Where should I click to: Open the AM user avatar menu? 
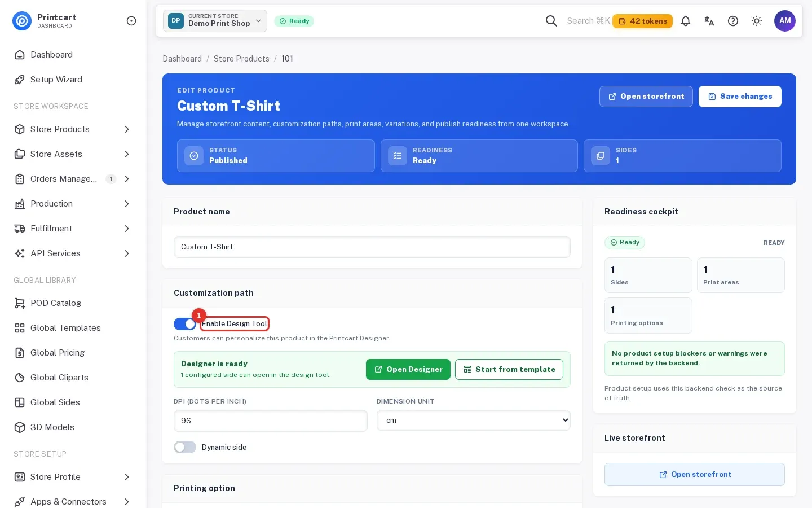pos(785,21)
